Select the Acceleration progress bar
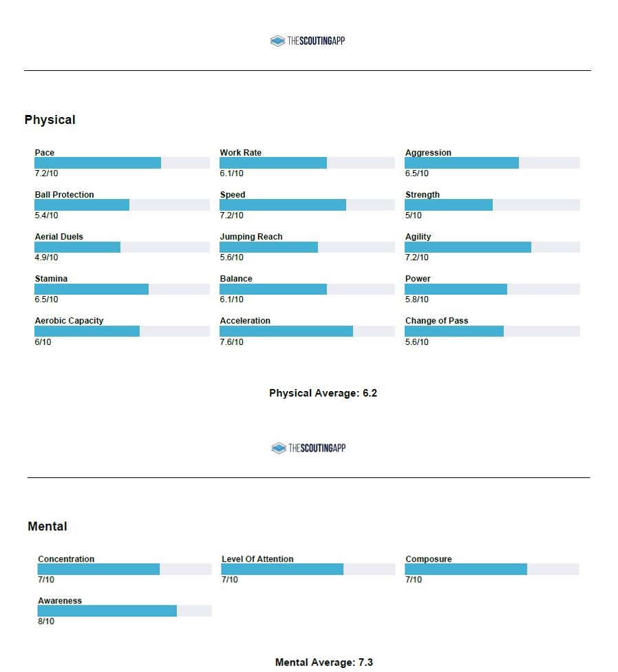The image size is (618, 672). click(307, 331)
